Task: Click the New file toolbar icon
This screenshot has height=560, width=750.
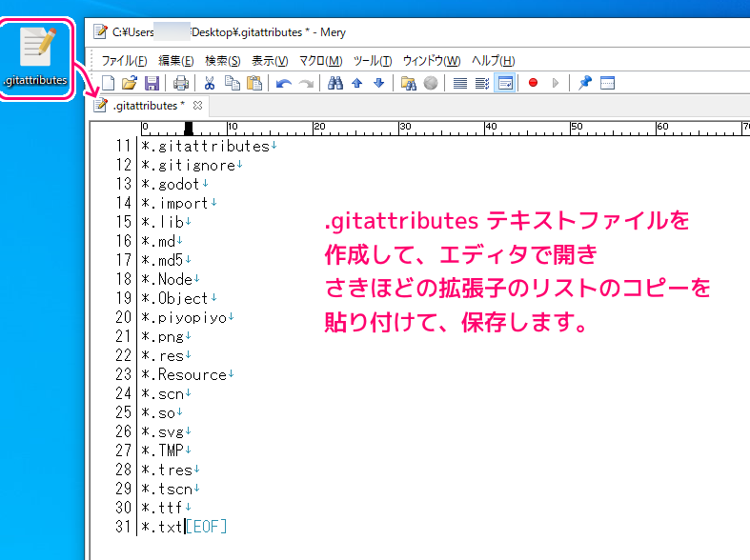Action: (108, 83)
